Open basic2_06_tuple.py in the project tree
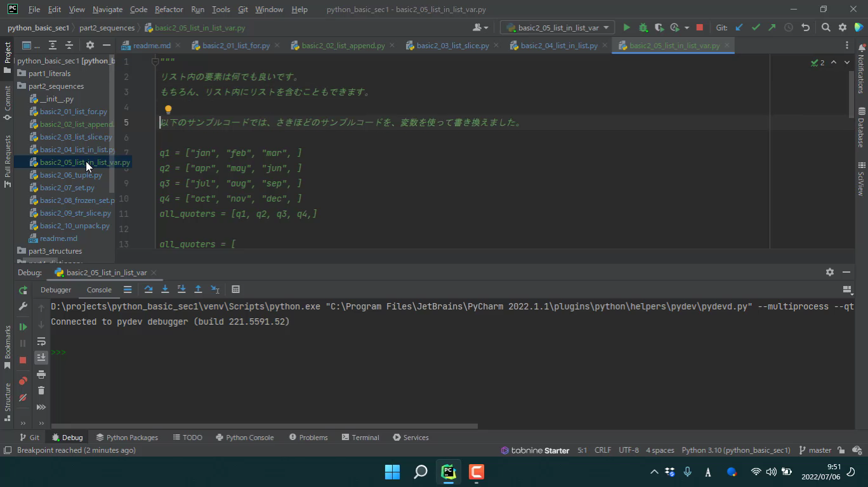 [x=70, y=175]
